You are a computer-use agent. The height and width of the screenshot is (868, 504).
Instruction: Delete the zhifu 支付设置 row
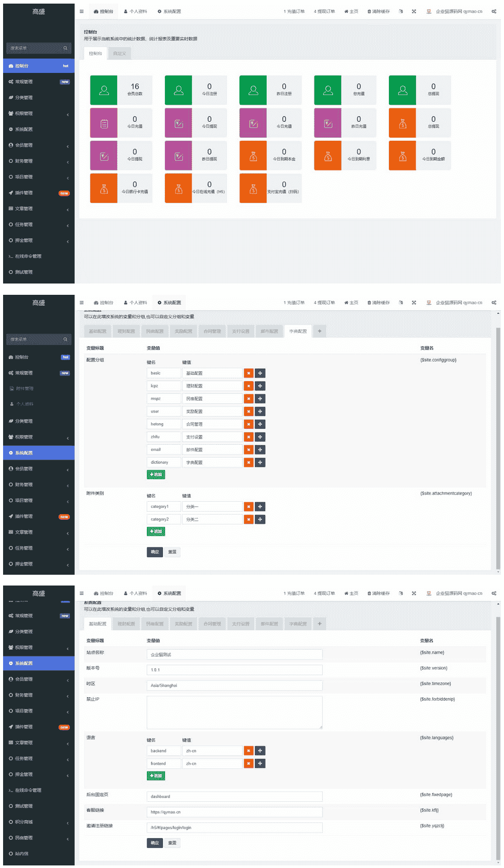[249, 437]
